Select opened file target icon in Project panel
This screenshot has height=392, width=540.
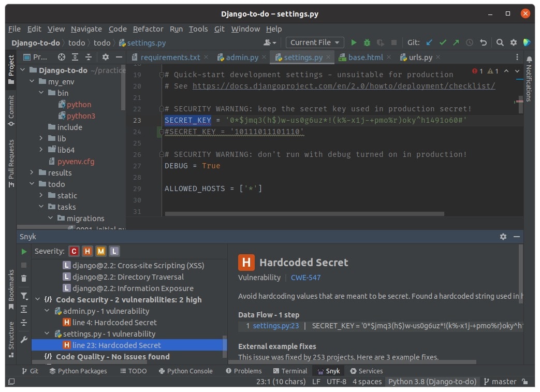(61, 57)
